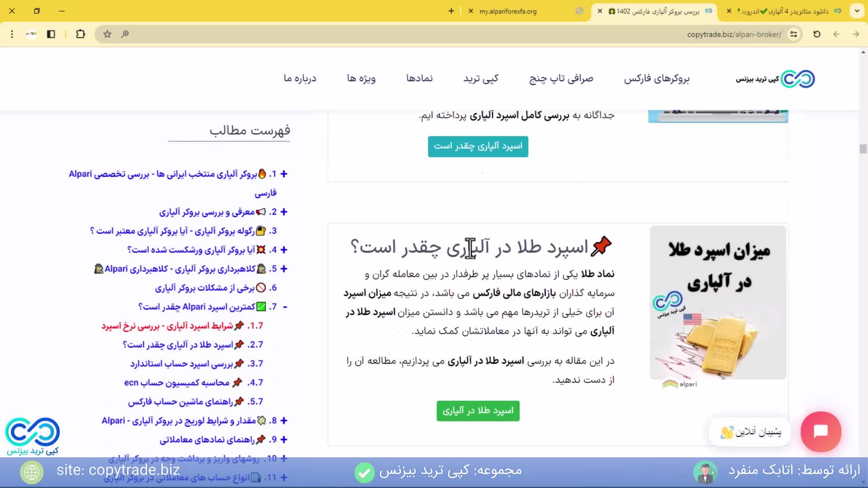Collapse item کمترین اسپرد Alpari چقدر است
This screenshot has height=488, width=868.
click(x=285, y=306)
